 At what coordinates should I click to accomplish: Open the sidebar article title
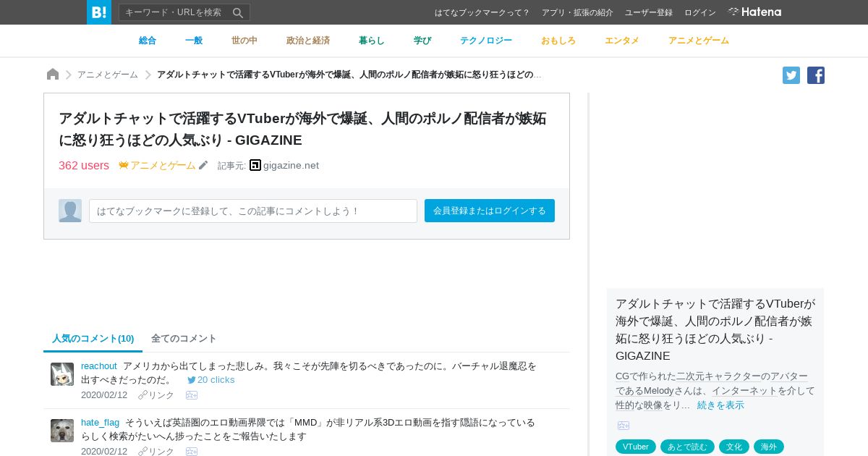coord(715,330)
